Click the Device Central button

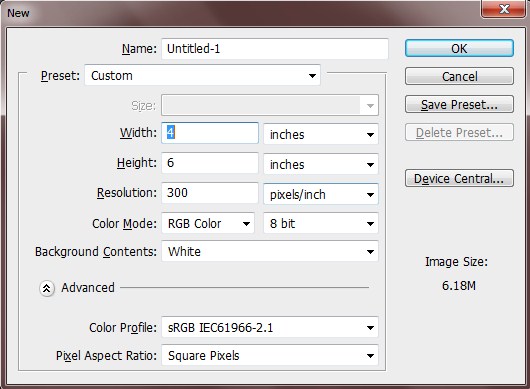pos(459,178)
